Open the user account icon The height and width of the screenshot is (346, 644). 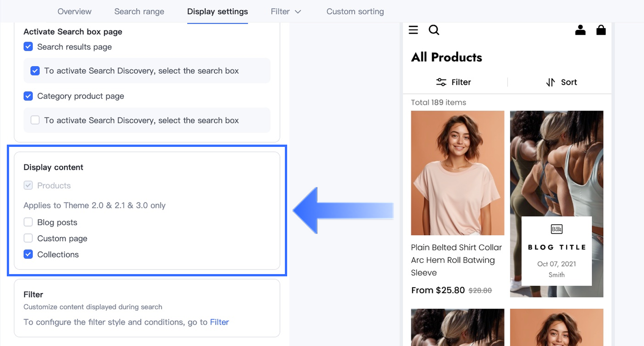580,30
